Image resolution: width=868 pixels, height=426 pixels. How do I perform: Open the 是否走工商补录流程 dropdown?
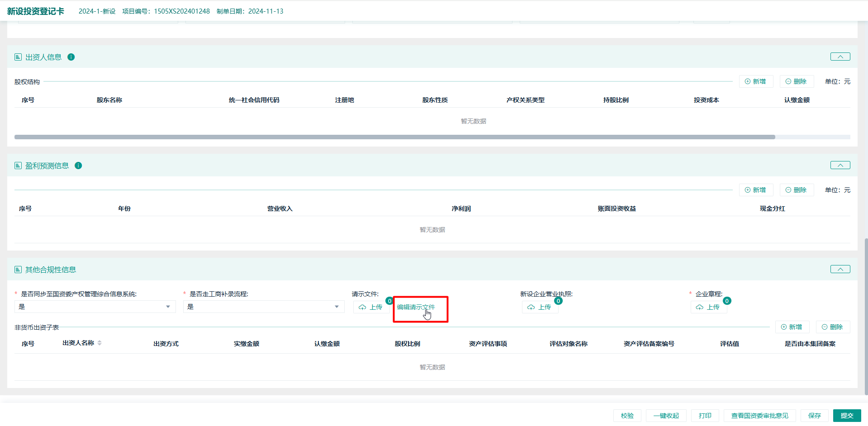[336, 307]
